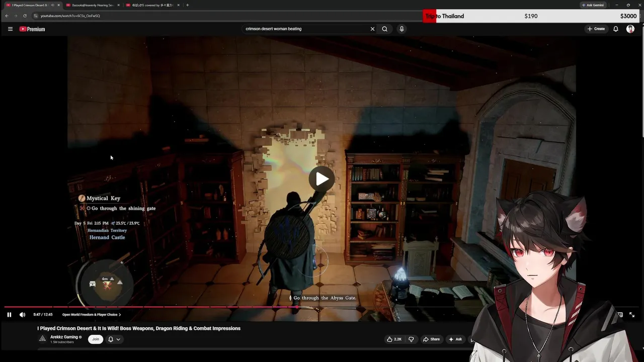Switch to theater mode on the player

620,315
